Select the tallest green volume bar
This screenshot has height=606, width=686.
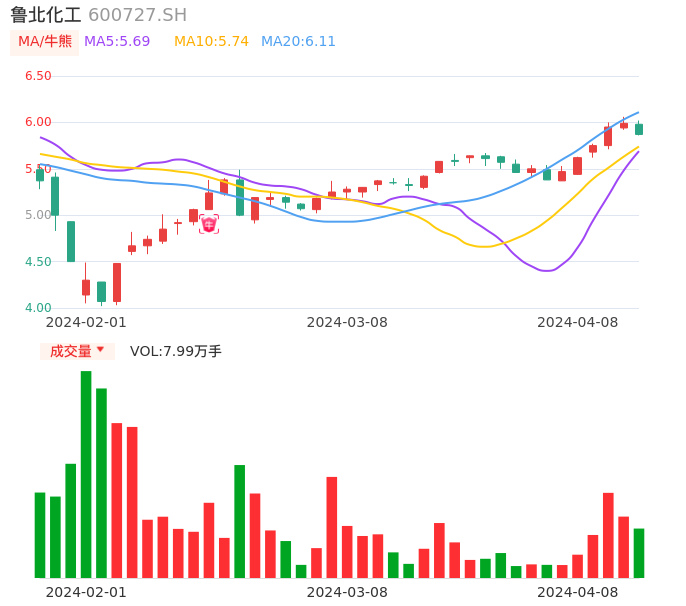86,474
